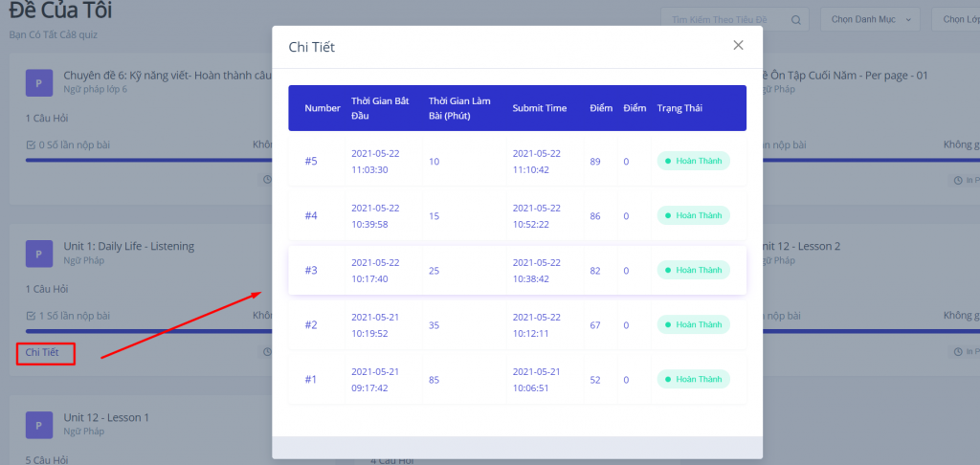This screenshot has width=980, height=465.
Task: Click the 1 Số lần nộp bài checkbox icon
Action: point(31,316)
